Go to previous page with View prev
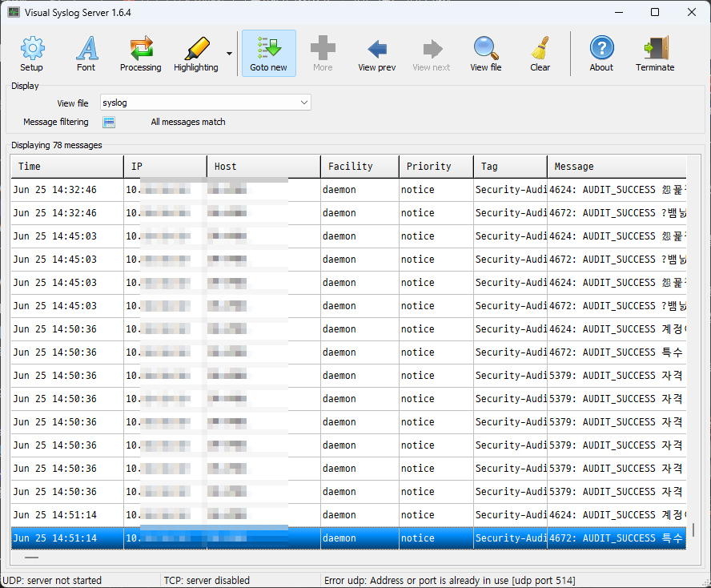 [377, 54]
